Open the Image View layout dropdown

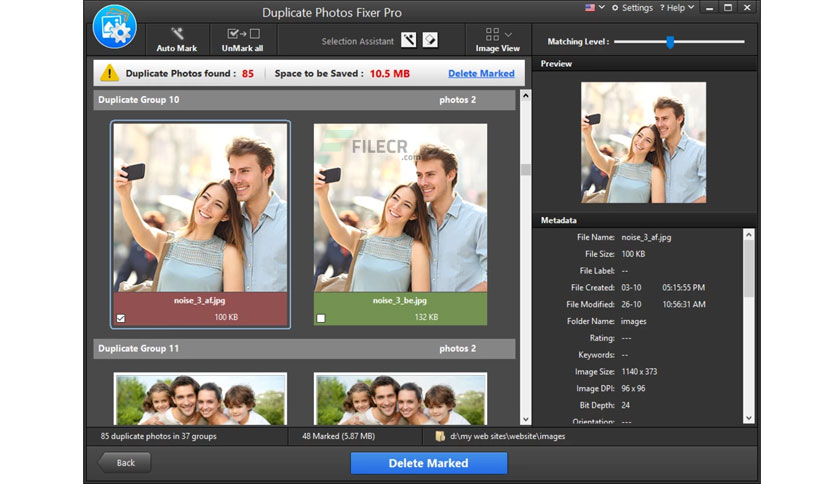click(x=498, y=40)
